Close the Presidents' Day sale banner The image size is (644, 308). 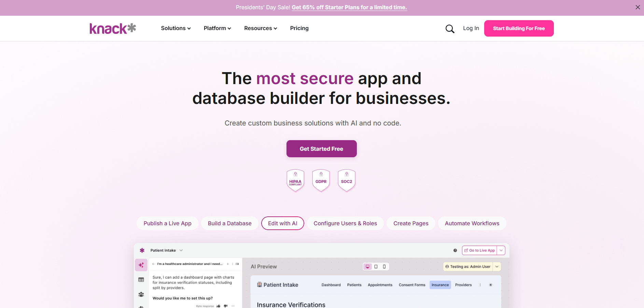(638, 7)
